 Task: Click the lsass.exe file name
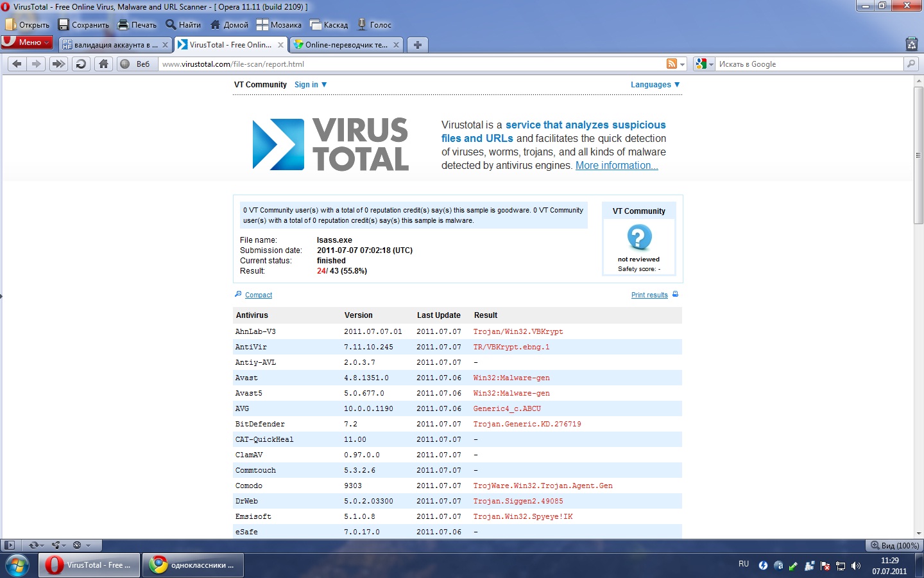tap(334, 240)
